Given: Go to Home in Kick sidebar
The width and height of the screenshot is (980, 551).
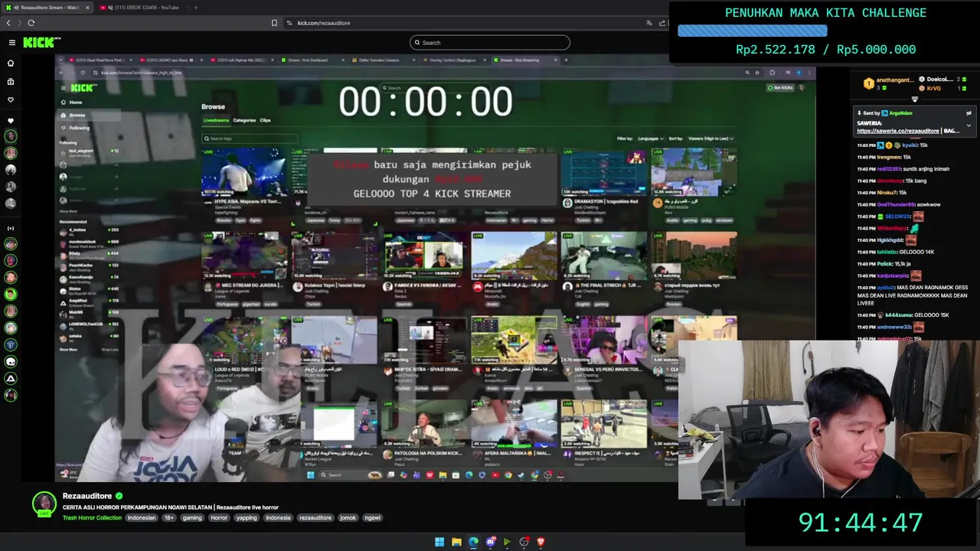Looking at the screenshot, I should (x=11, y=63).
